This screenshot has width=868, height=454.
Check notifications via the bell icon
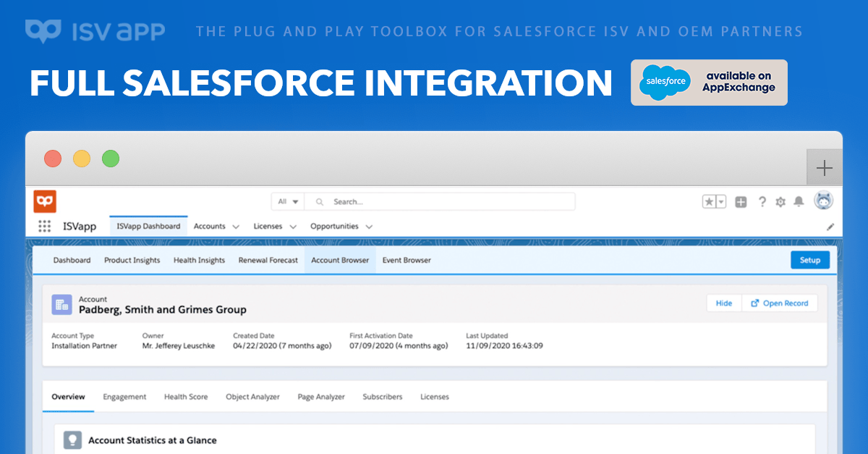tap(799, 202)
